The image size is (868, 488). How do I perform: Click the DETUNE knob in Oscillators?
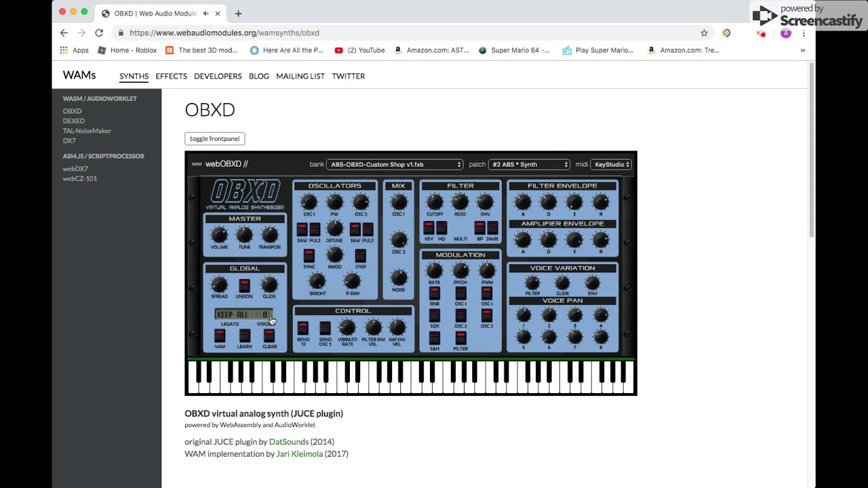point(334,228)
